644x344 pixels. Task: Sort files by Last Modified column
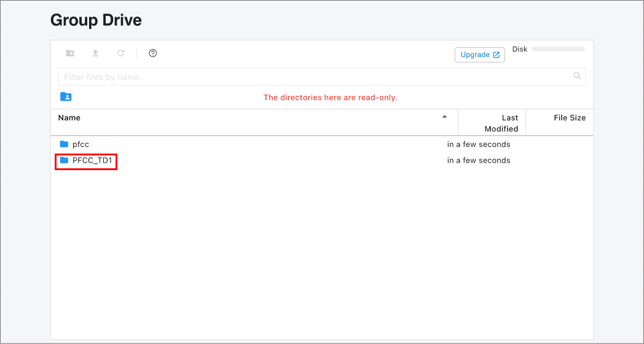coord(500,123)
